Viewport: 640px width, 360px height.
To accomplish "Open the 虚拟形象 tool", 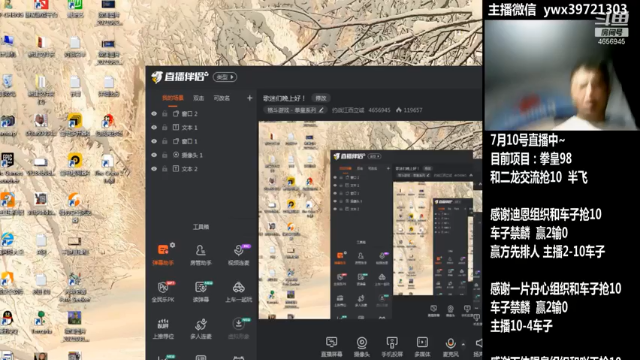I will (x=238, y=328).
